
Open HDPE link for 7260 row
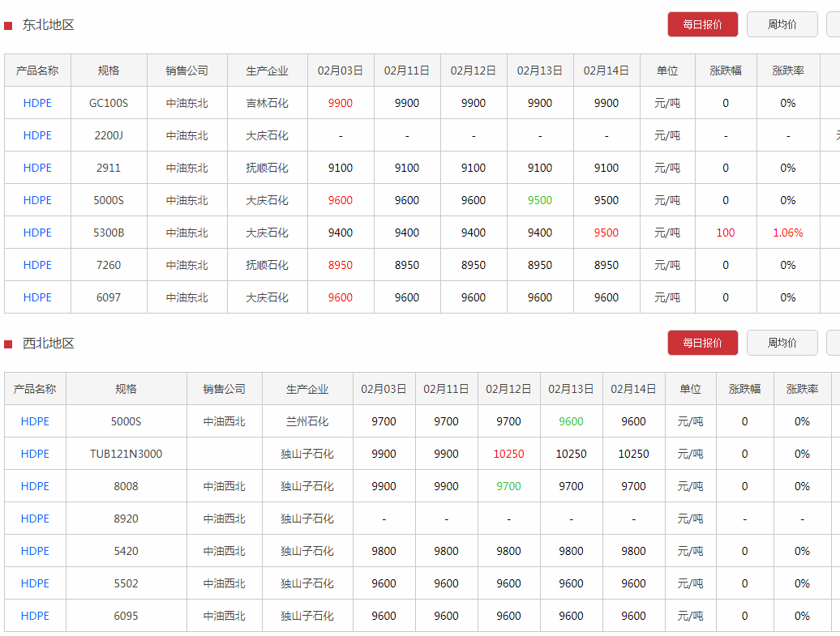[37, 265]
